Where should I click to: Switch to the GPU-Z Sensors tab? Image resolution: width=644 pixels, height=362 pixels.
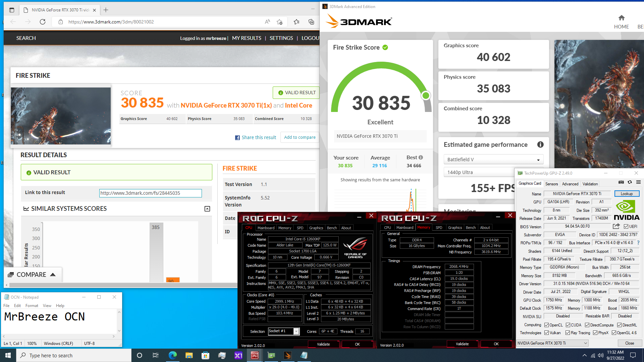[551, 184]
